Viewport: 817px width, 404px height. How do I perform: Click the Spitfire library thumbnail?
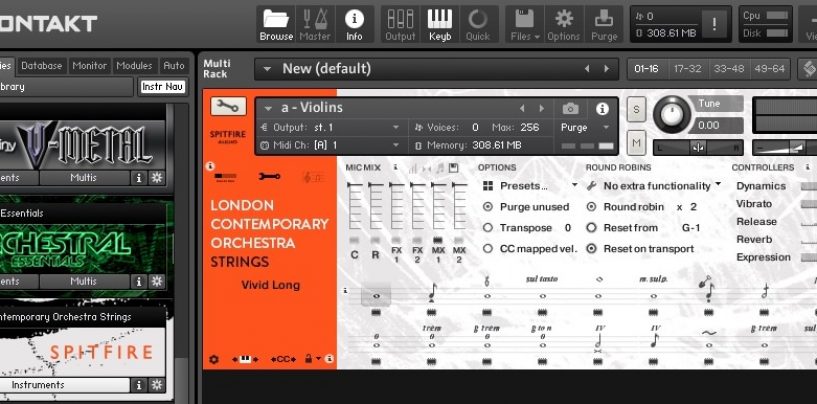tap(83, 350)
